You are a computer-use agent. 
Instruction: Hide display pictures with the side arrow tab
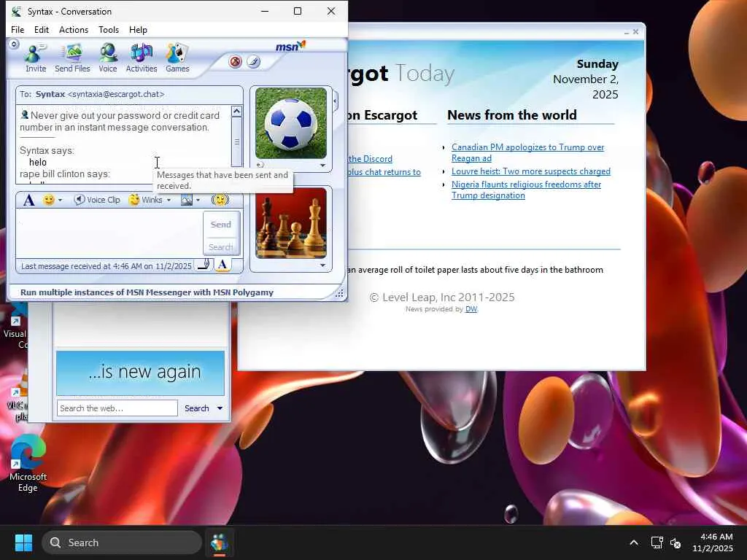click(336, 101)
